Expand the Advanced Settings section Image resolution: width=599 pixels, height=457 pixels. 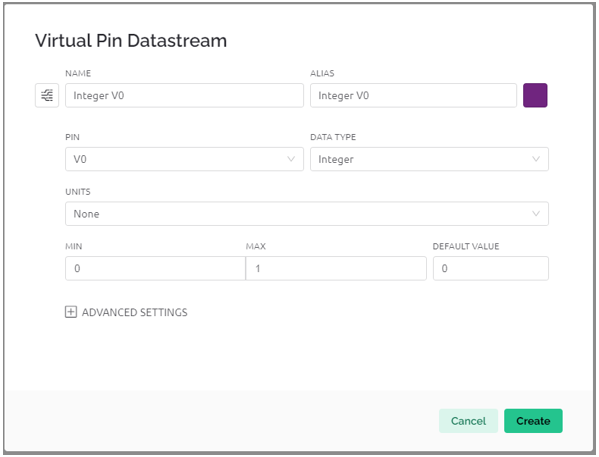pyautogui.click(x=126, y=312)
